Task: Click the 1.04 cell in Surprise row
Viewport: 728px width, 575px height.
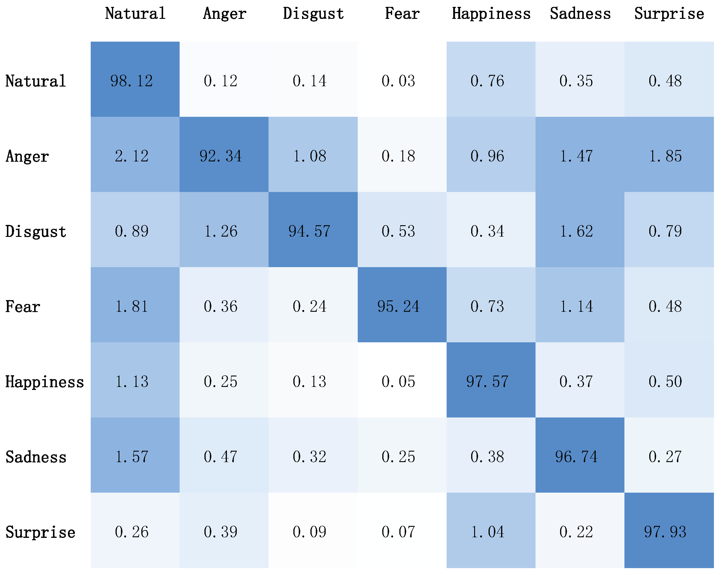Action: point(491,531)
